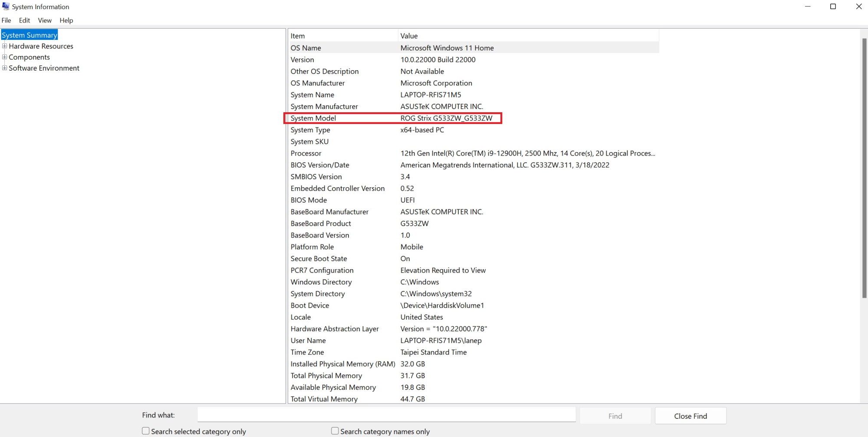The image size is (868, 437).
Task: Click the Close Find button
Action: [690, 416]
